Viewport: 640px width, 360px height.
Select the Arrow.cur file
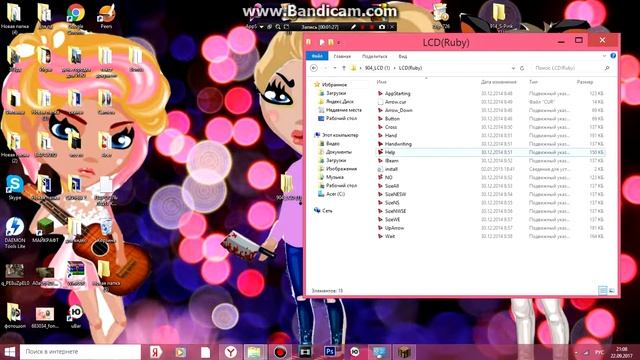396,102
